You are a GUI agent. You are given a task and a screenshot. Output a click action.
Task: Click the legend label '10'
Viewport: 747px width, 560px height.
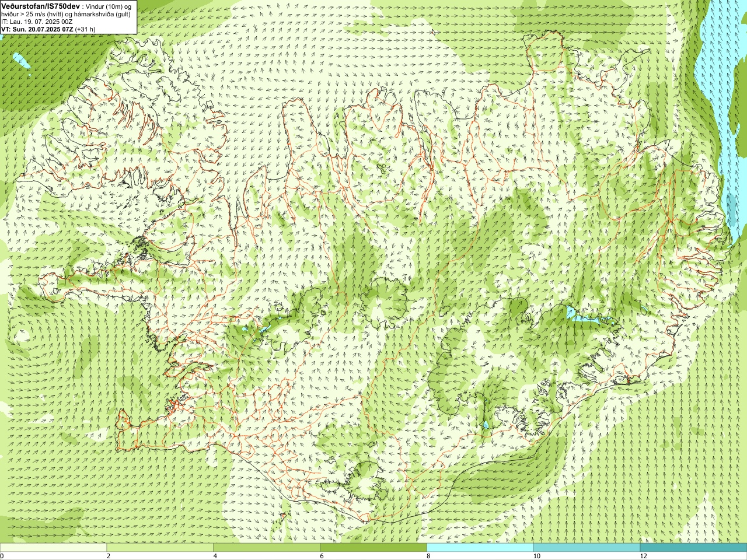click(x=536, y=556)
